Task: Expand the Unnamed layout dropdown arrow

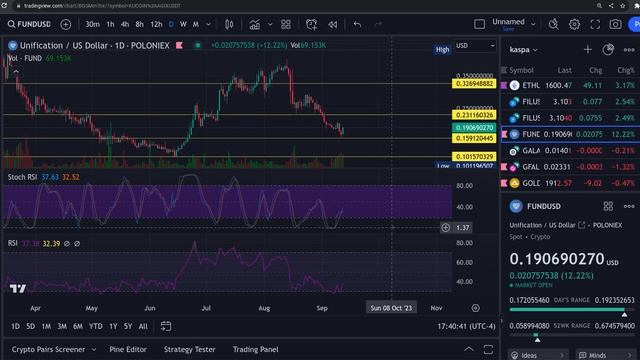Action: click(533, 24)
